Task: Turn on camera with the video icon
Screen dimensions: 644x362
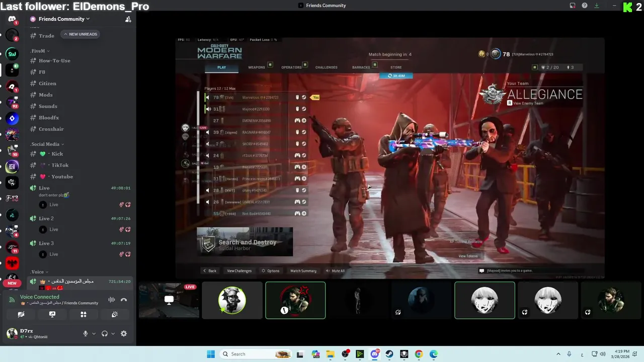Action: tap(21, 314)
